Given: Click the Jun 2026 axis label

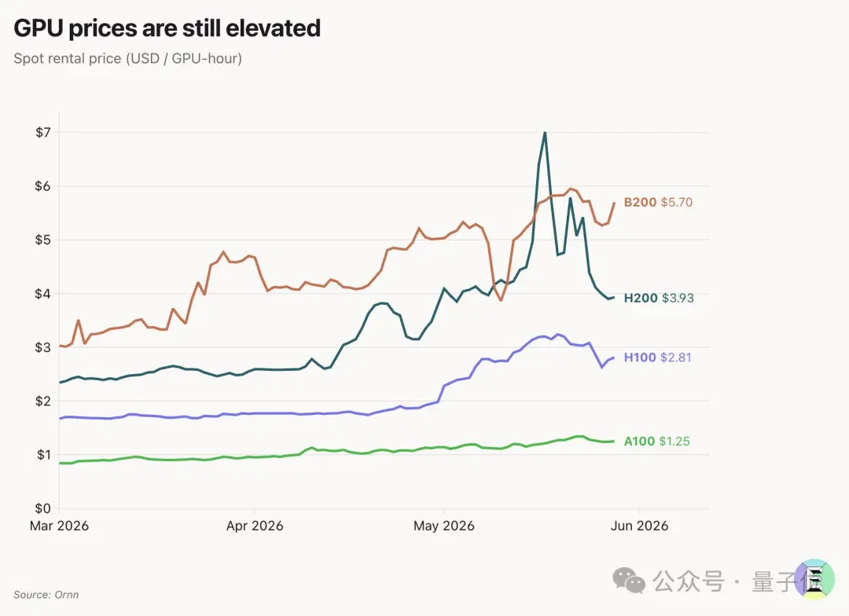Looking at the screenshot, I should 639,526.
